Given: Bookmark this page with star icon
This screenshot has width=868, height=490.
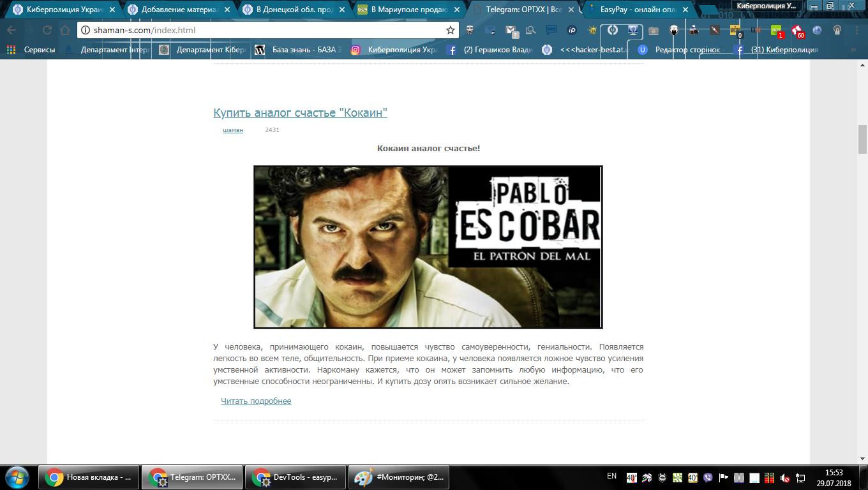Looking at the screenshot, I should (x=450, y=30).
